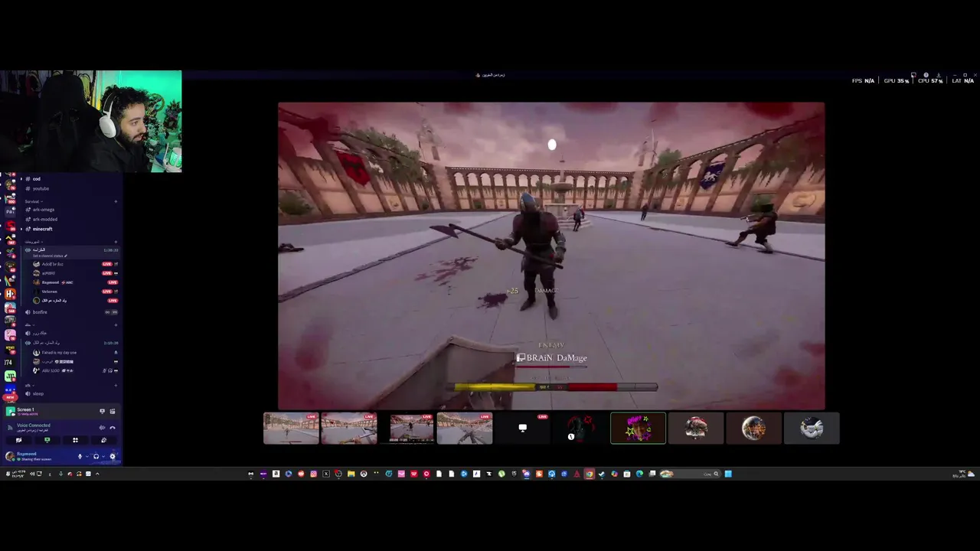Watch third live stream thumbnail

pyautogui.click(x=407, y=429)
